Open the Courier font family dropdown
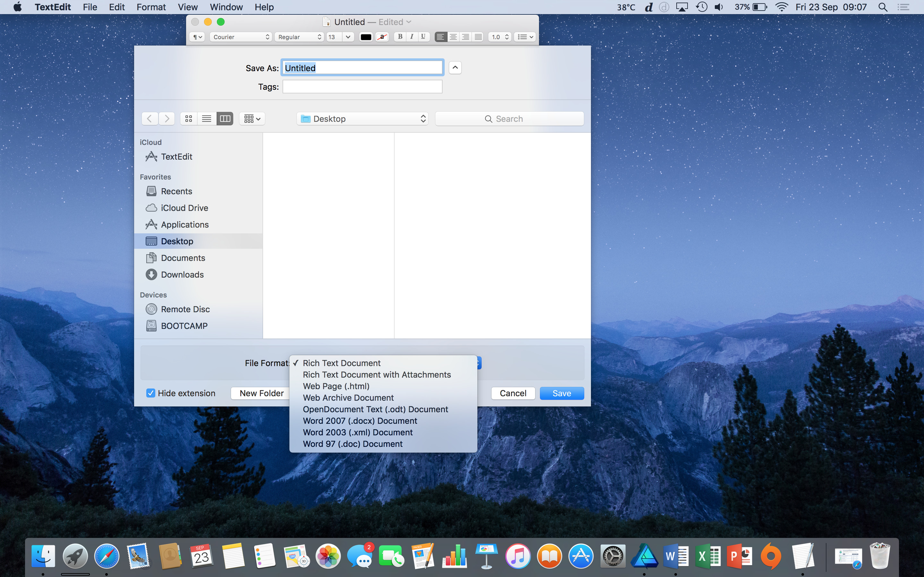This screenshot has height=577, width=924. (241, 37)
